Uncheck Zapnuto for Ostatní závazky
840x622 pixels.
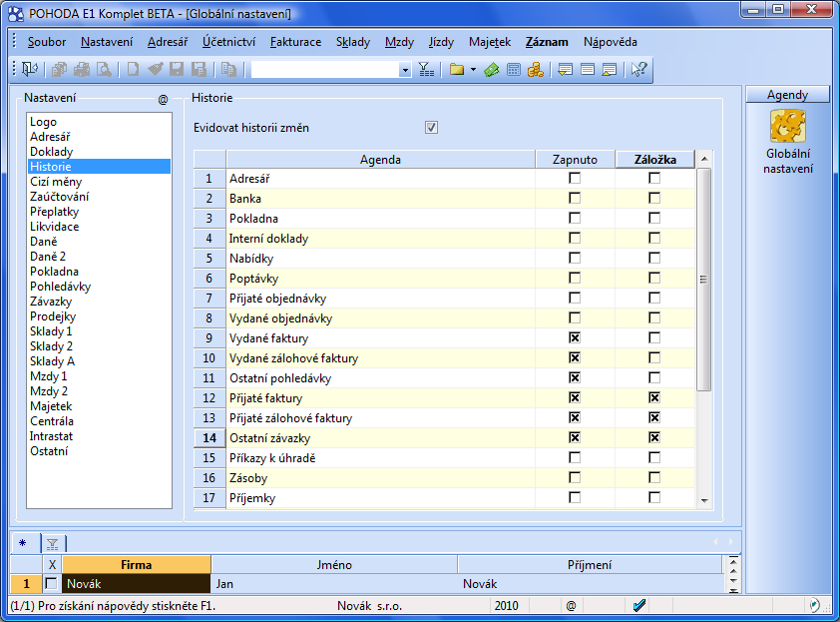(575, 437)
